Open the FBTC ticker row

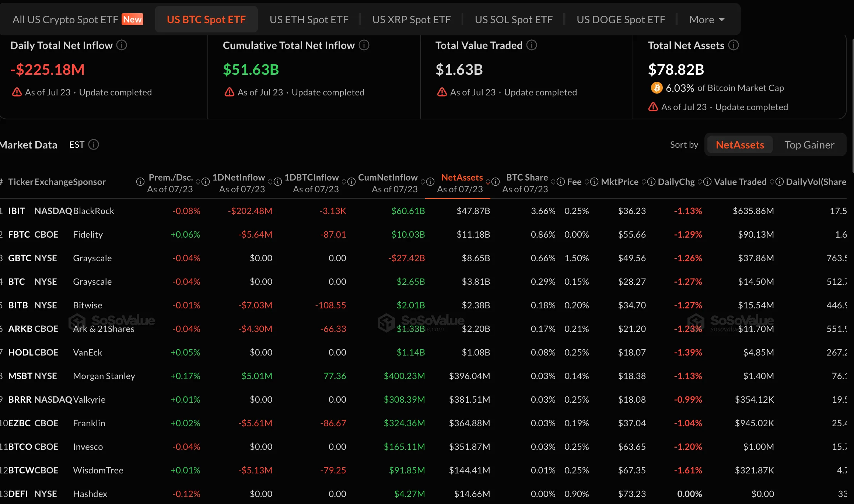[423, 234]
